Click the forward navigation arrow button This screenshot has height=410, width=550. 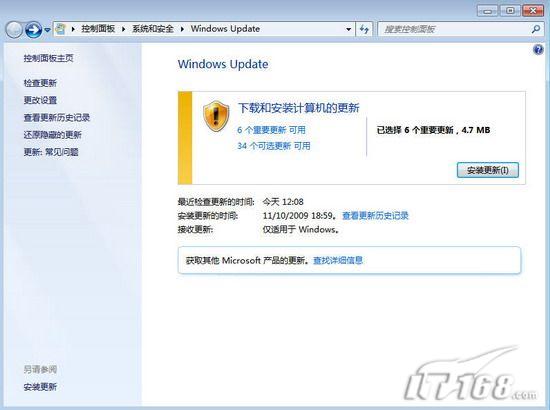34,30
